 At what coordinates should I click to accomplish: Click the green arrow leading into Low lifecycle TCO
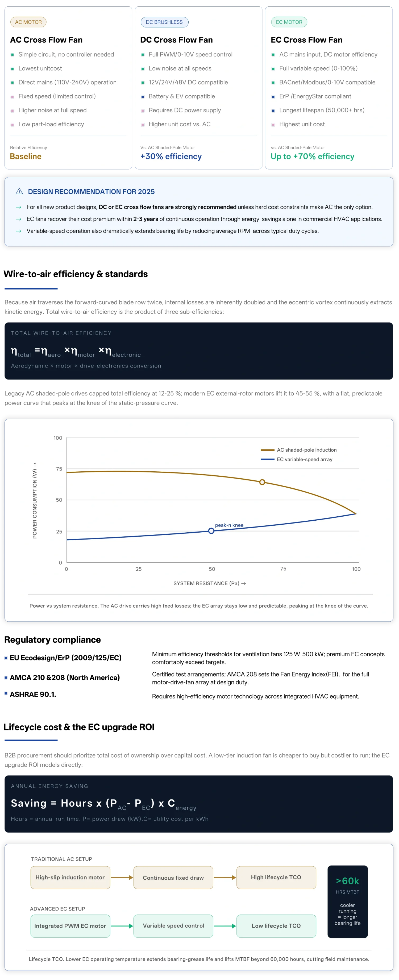225,926
